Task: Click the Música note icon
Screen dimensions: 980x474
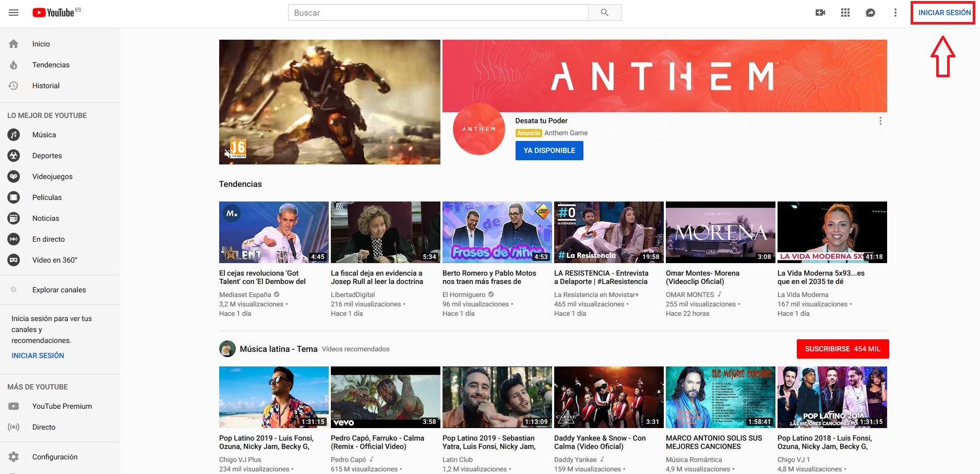Action: (x=14, y=135)
